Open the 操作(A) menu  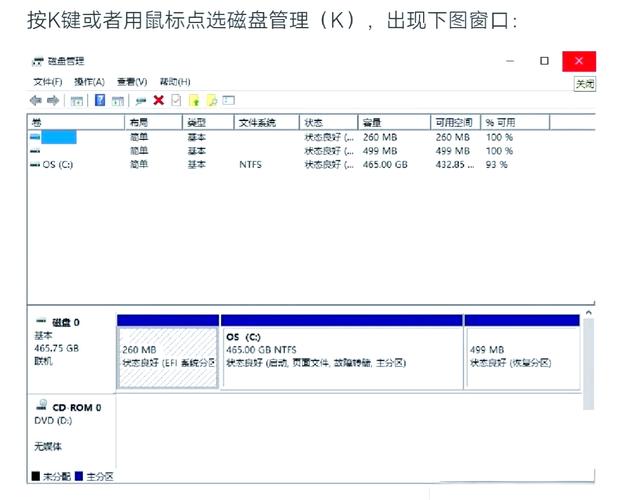click(x=90, y=82)
